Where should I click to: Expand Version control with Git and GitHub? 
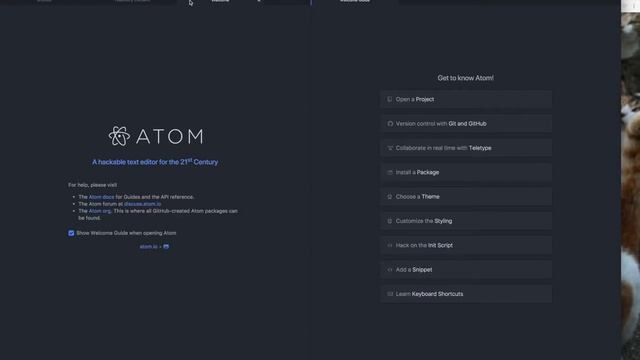tap(466, 124)
